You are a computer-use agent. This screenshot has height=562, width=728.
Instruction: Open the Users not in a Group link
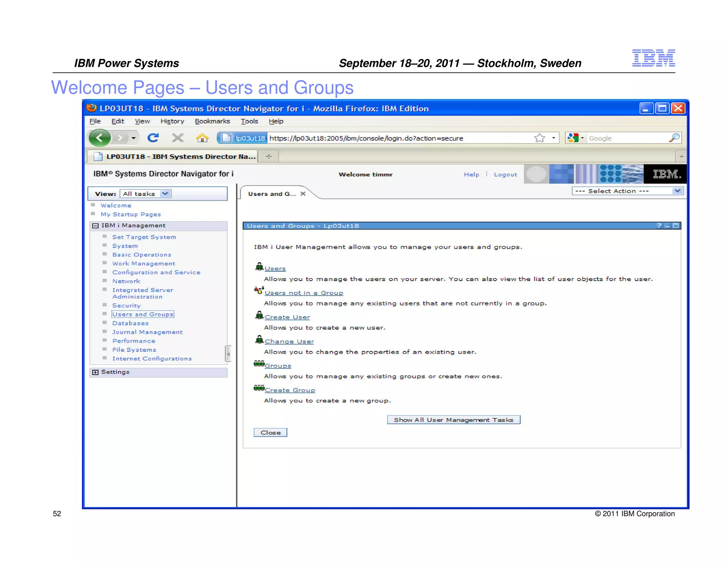(x=304, y=293)
